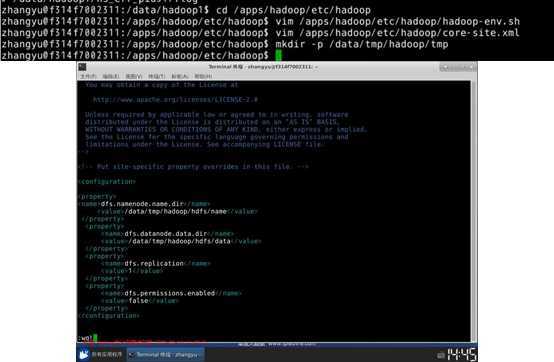Click the false value line
Image resolution: width=554 pixels, height=362 pixels.
coord(140,301)
